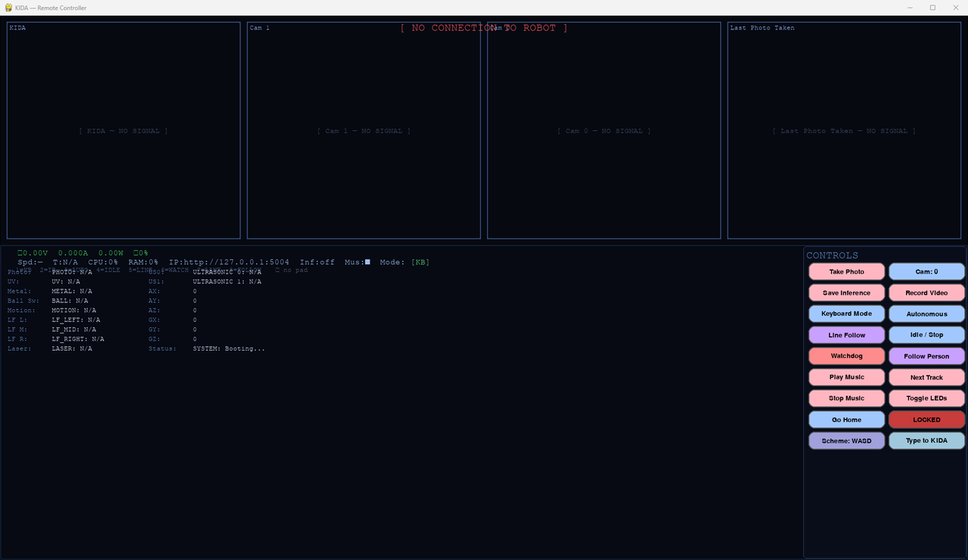Viewport: 968px width, 560px height.
Task: Click the Play Music button
Action: click(846, 378)
